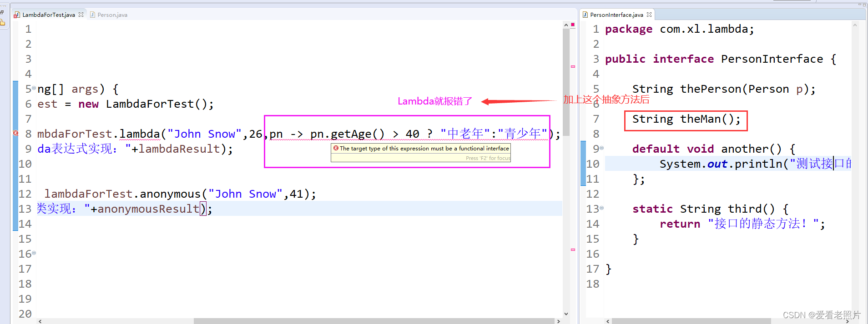Click the 'public interface PersonInterface' declaration
The width and height of the screenshot is (868, 324).
pos(721,59)
